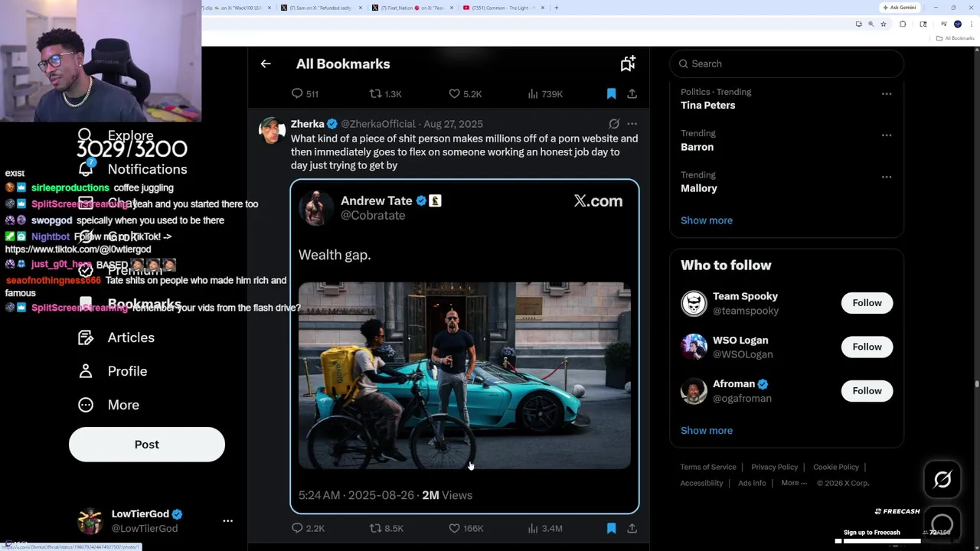This screenshot has width=980, height=551.
Task: Open the Terms of Service link
Action: tap(708, 467)
